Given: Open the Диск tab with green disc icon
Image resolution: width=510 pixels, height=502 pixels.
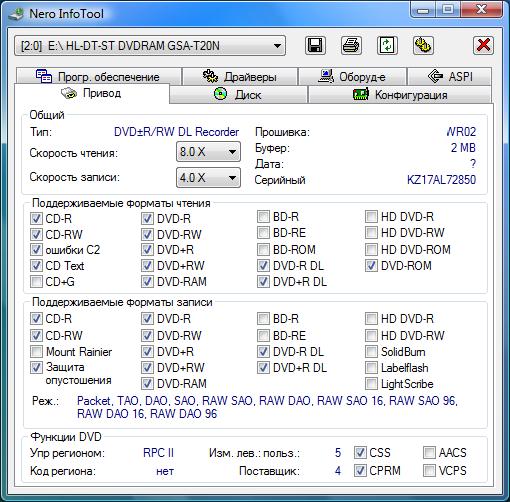Looking at the screenshot, I should 238,95.
